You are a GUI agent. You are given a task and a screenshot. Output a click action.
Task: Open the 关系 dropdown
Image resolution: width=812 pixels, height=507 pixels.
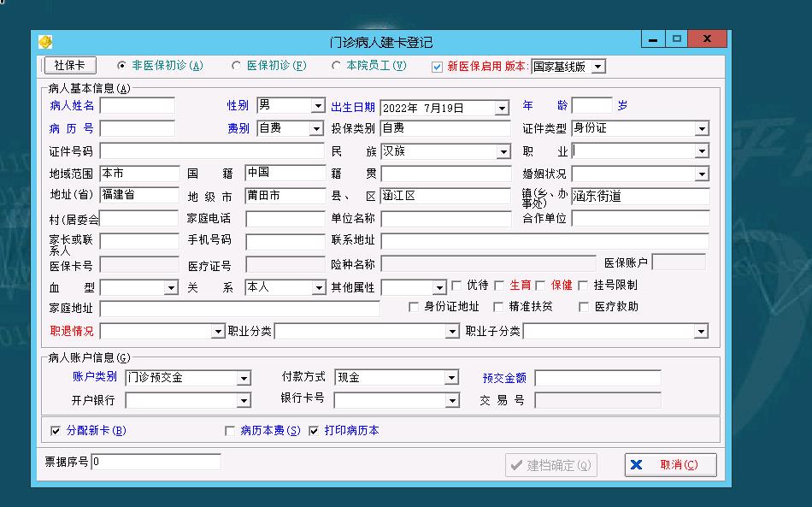tap(319, 287)
